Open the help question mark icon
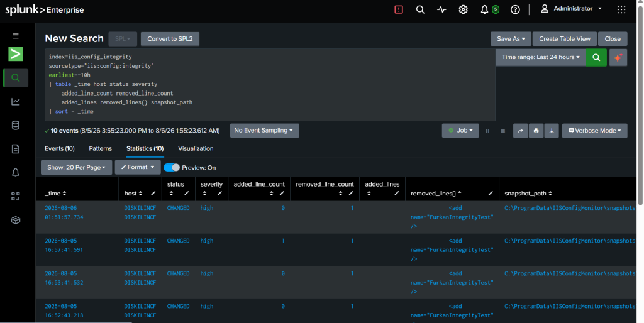 coord(515,9)
